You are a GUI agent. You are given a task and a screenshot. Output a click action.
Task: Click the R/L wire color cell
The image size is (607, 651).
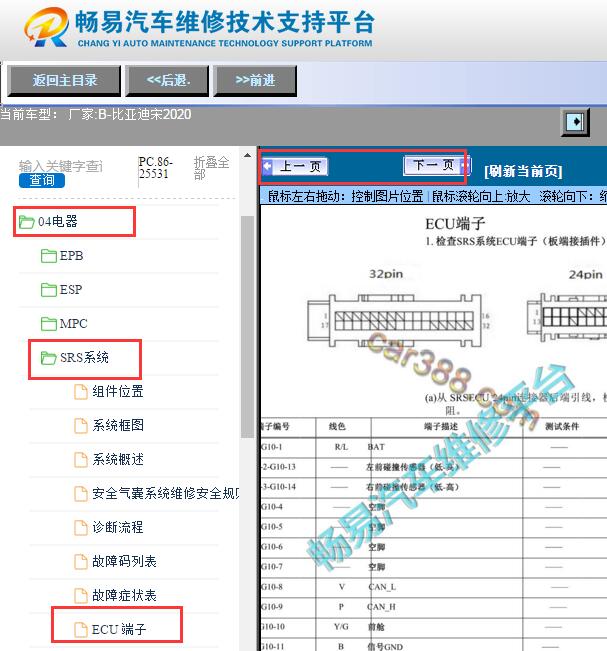[x=341, y=447]
